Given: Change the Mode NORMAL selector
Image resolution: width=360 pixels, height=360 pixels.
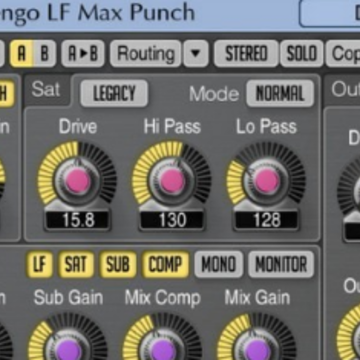Looking at the screenshot, I should click(280, 93).
